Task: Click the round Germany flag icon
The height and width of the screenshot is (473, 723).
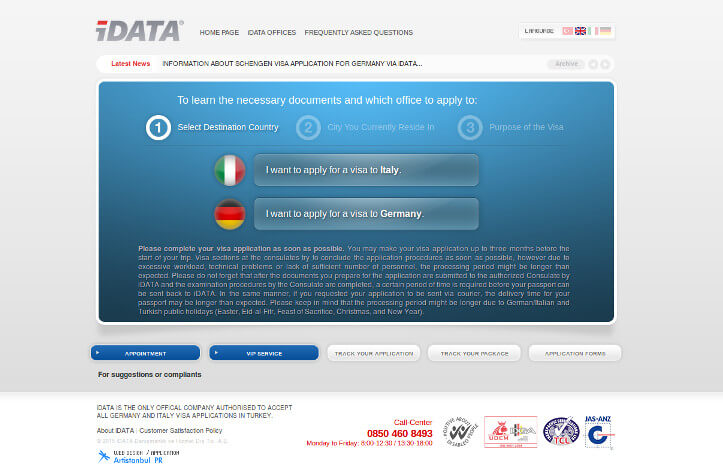Action: 230,214
